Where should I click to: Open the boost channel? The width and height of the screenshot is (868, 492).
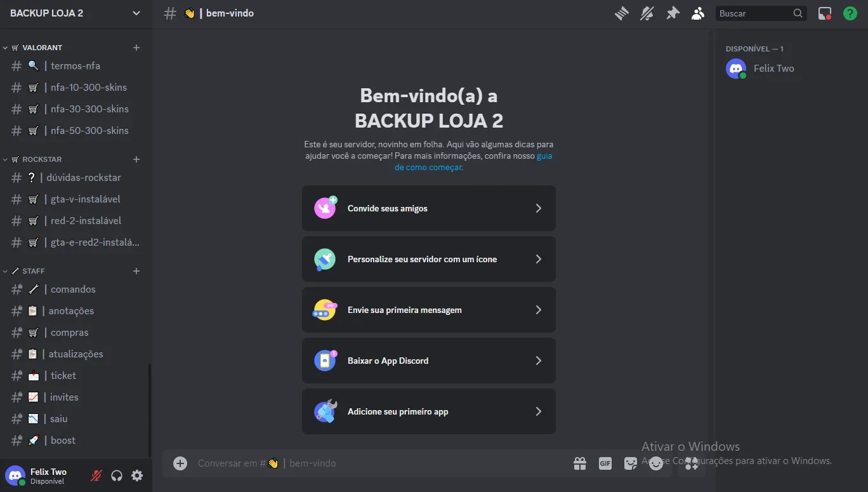click(x=76, y=441)
